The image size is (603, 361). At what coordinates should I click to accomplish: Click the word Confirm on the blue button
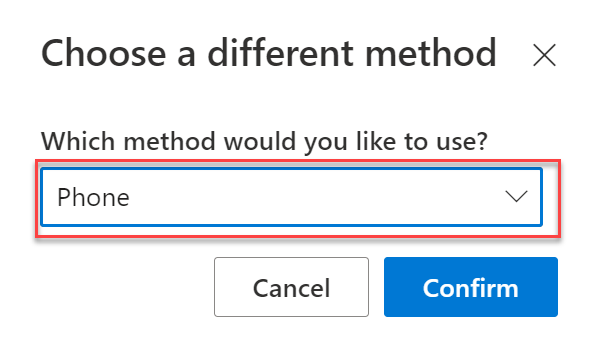tap(471, 288)
